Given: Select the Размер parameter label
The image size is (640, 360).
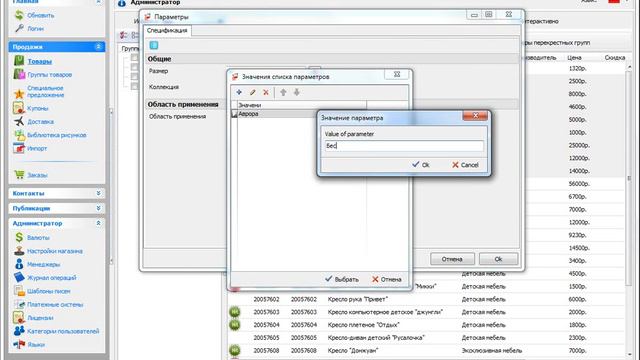Looking at the screenshot, I should click(158, 71).
